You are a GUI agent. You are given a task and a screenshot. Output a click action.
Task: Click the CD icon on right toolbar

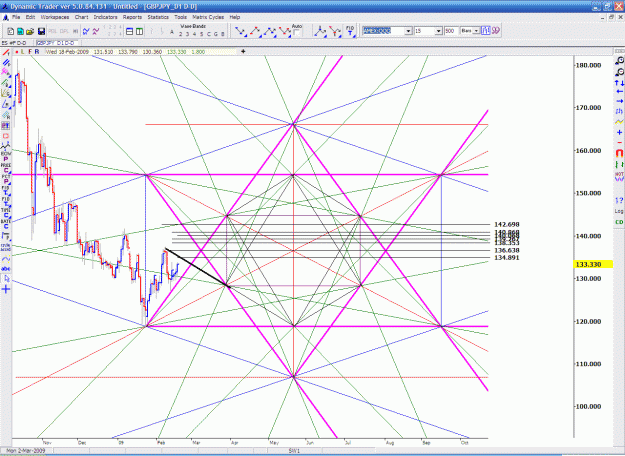[619, 222]
